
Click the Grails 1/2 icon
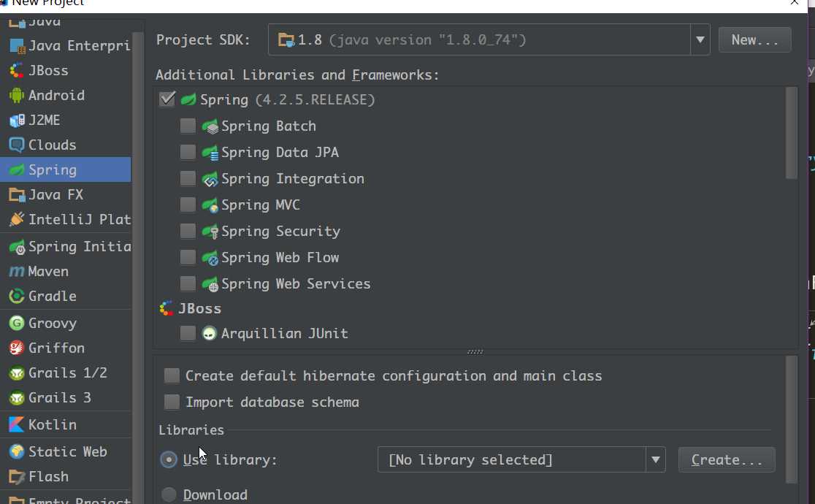17,373
